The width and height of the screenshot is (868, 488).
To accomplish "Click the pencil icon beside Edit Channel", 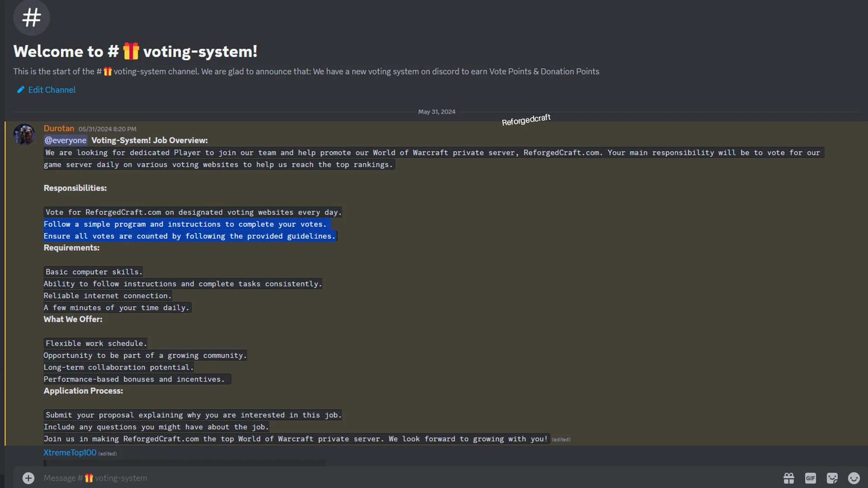I will tap(20, 90).
